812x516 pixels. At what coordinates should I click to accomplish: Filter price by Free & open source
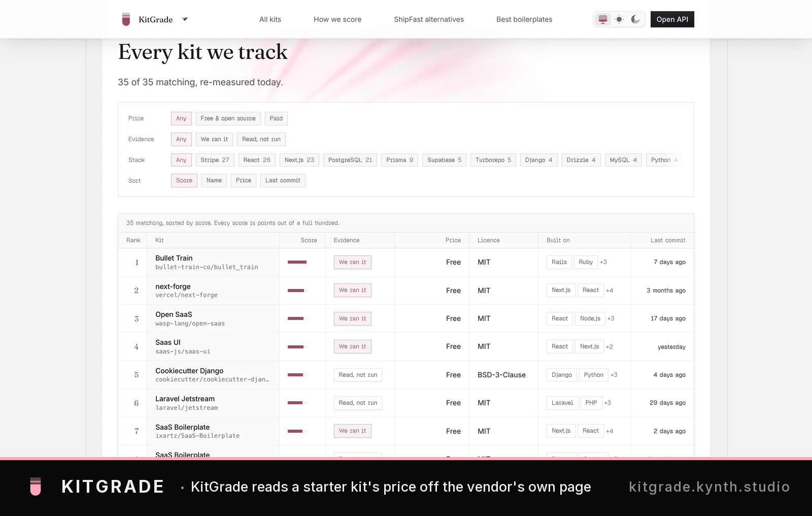click(x=228, y=118)
